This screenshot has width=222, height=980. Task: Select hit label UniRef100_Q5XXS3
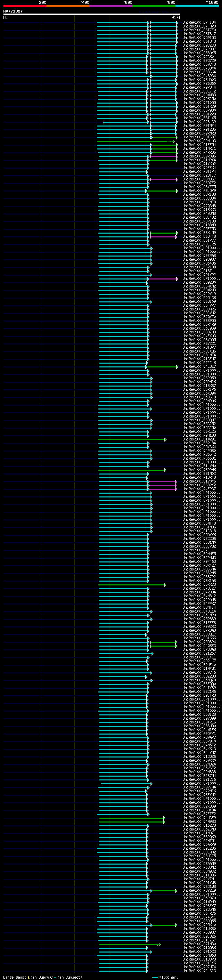(199, 585)
